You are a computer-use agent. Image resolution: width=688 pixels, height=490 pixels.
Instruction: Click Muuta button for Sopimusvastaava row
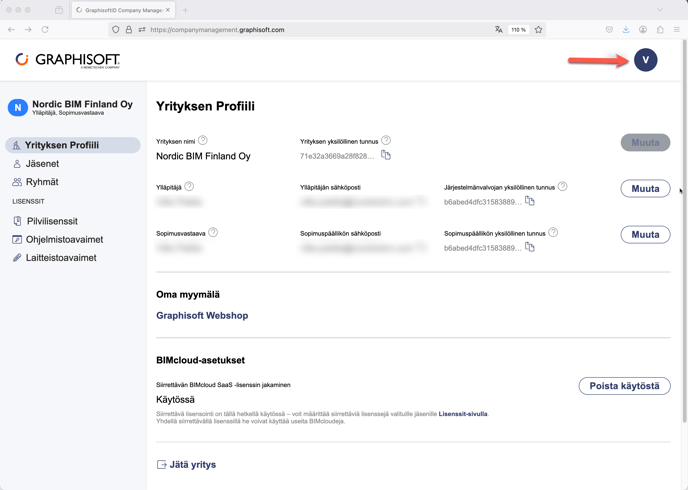[645, 235]
